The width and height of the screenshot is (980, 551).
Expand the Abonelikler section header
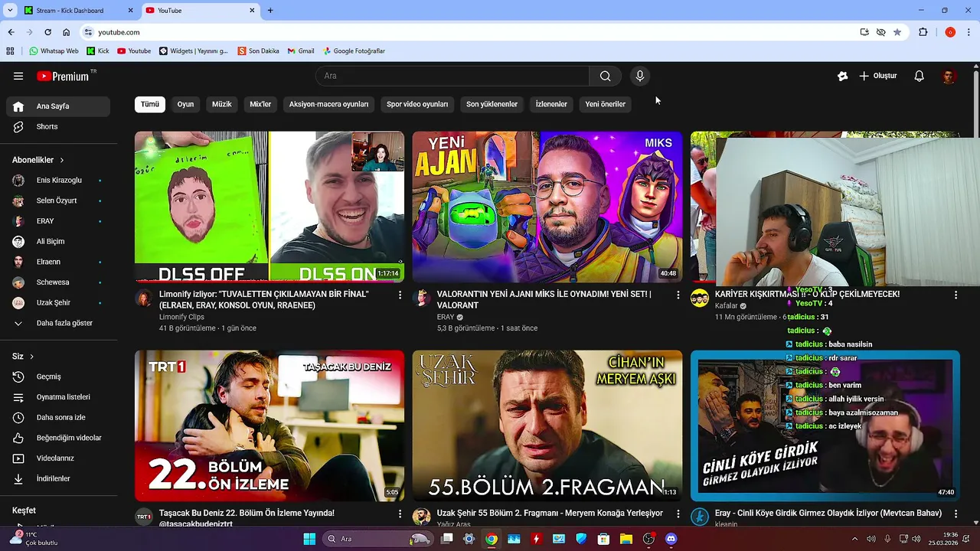38,160
